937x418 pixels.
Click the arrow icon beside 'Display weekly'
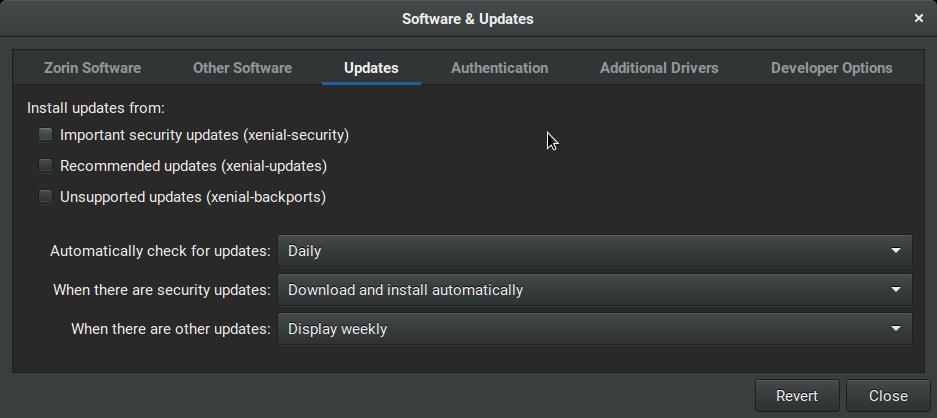[896, 329]
